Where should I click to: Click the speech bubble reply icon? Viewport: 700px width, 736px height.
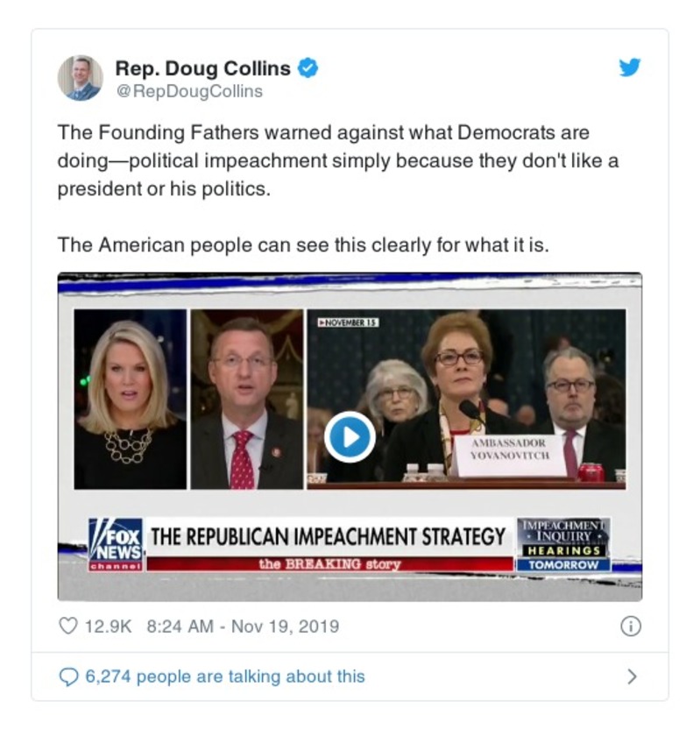coord(68,676)
